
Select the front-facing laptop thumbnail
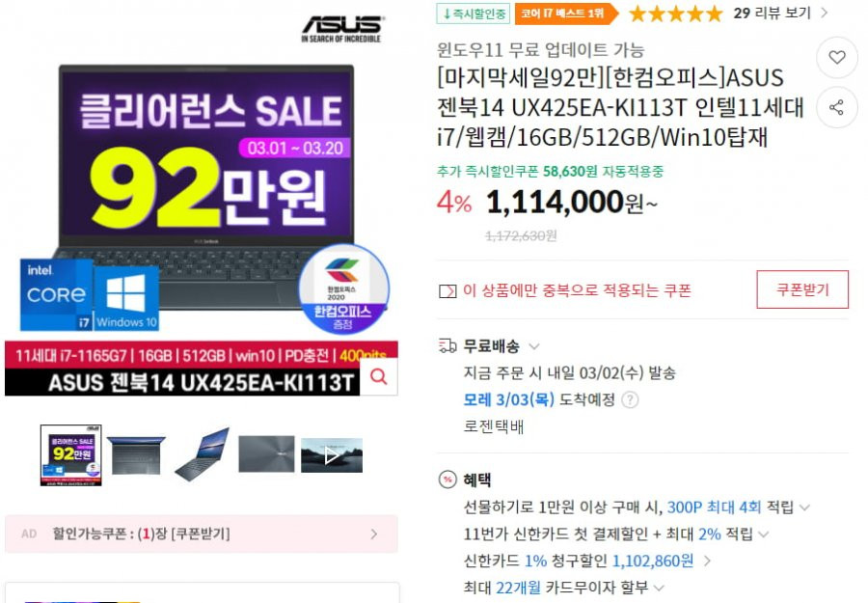[136, 455]
